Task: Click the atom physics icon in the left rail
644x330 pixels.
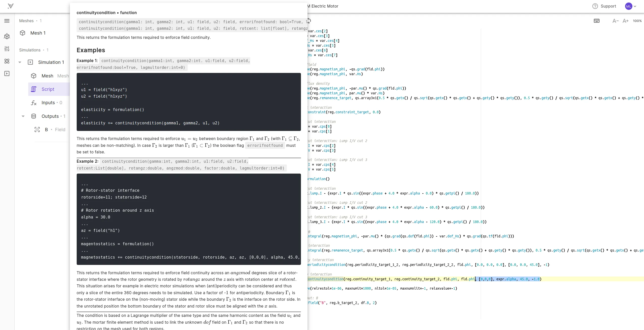Action: coord(7,61)
